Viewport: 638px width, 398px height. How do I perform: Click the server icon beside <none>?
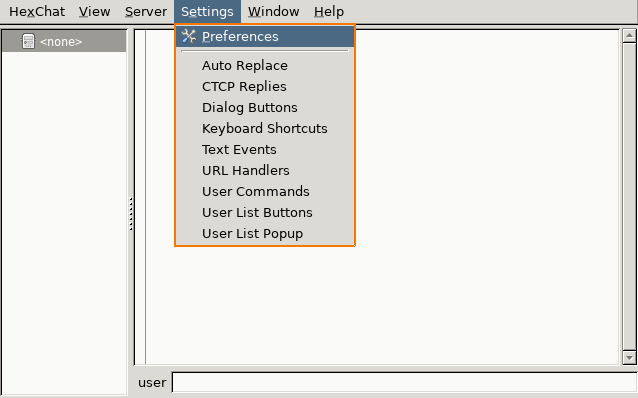click(28, 41)
